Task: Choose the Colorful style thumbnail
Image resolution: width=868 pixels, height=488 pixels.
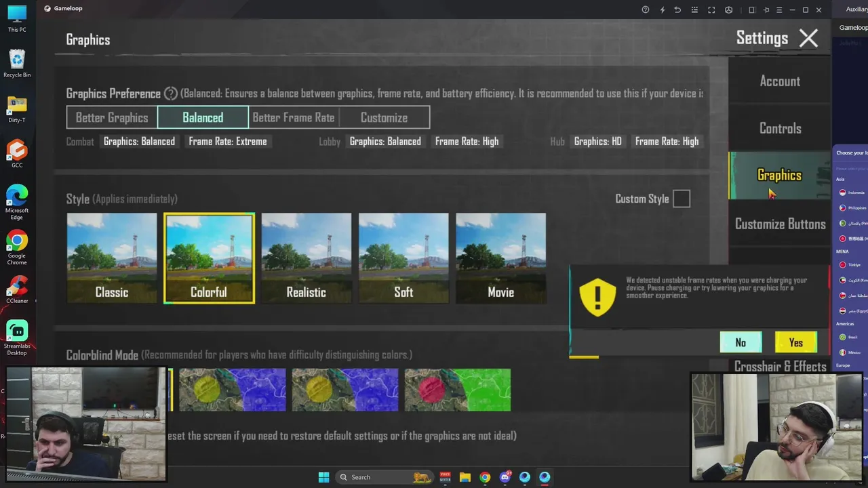Action: (209, 258)
